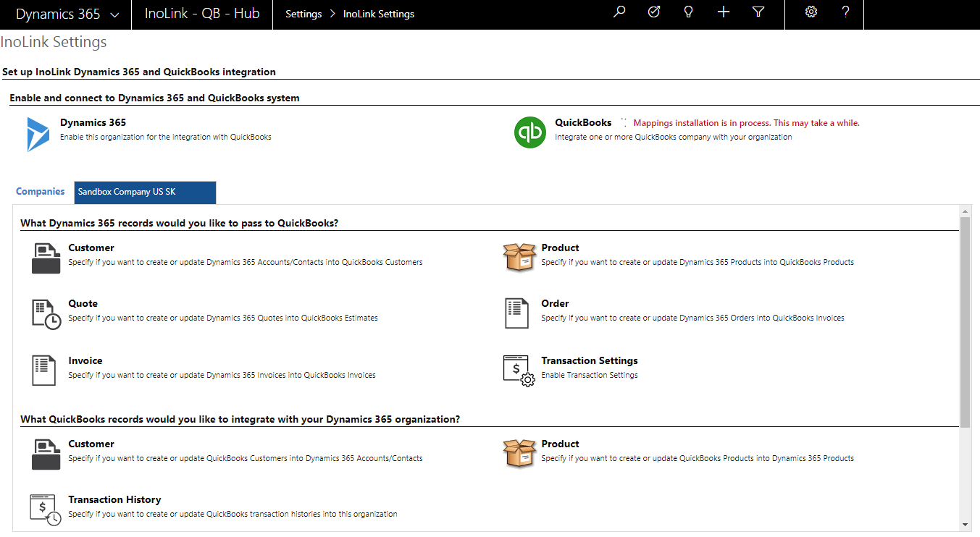Screen dimensions: 980x537
Task: Select the Sandbox Company US SK tab
Action: [x=145, y=193]
